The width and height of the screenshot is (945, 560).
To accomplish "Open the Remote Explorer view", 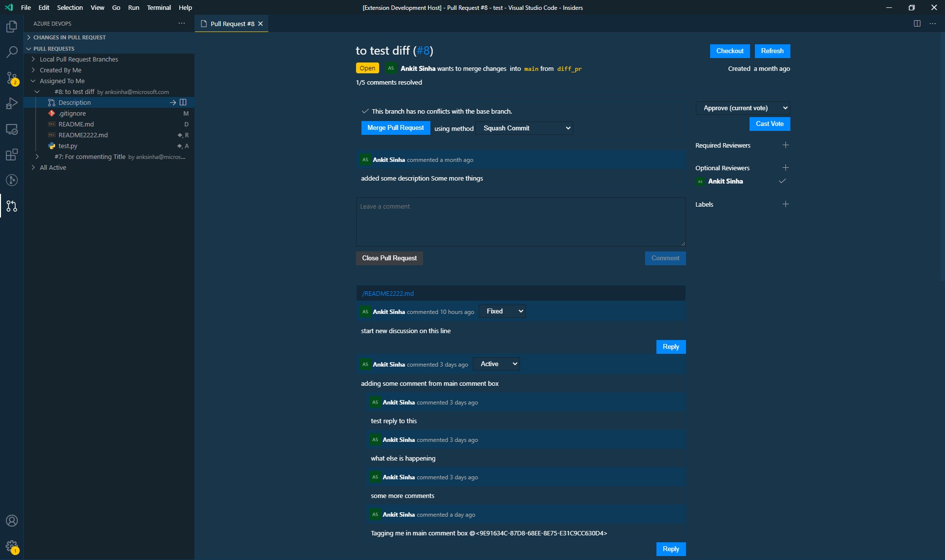I will tap(12, 129).
